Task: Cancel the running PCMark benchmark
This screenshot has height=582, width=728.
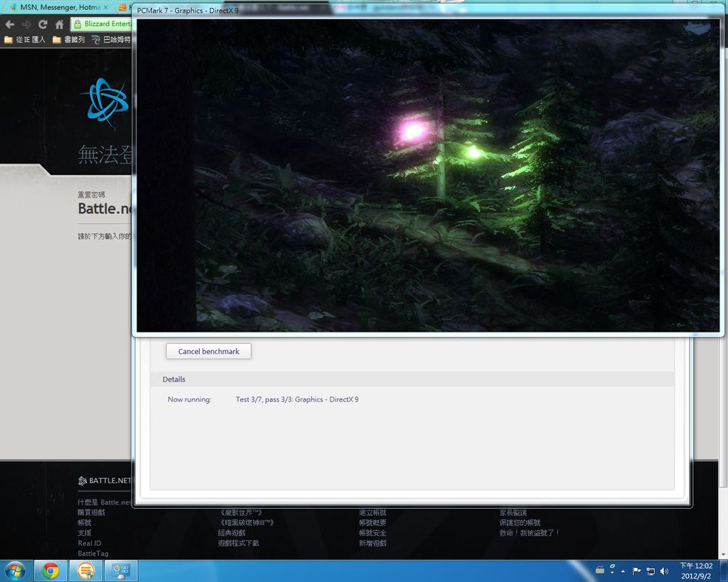Action: [208, 351]
